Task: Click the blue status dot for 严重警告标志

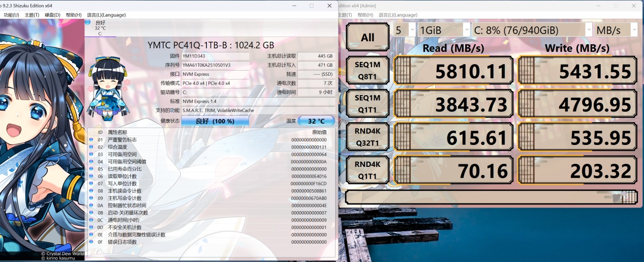Action: tap(91, 139)
